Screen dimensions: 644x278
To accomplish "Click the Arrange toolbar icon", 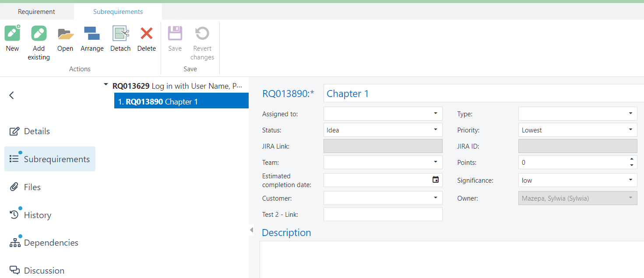I will (x=92, y=34).
